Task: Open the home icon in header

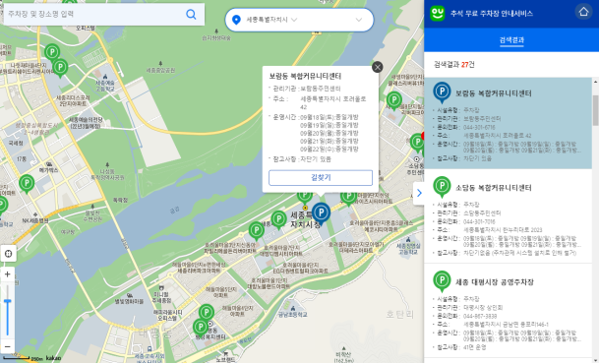Action: point(583,12)
